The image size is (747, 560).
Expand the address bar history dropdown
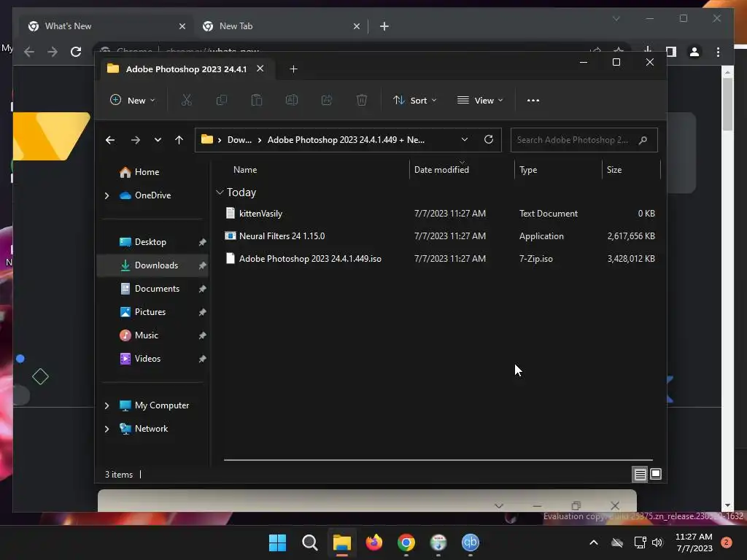(x=465, y=139)
